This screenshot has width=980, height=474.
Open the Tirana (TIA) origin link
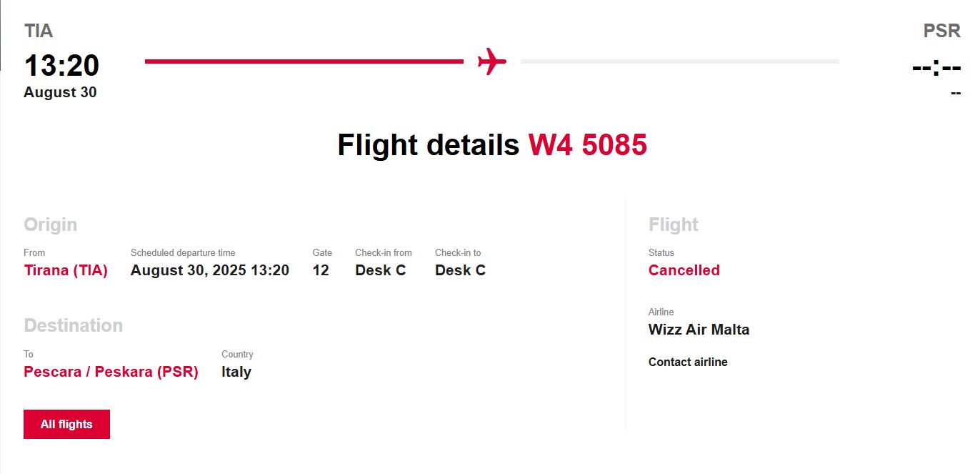pyautogui.click(x=66, y=270)
